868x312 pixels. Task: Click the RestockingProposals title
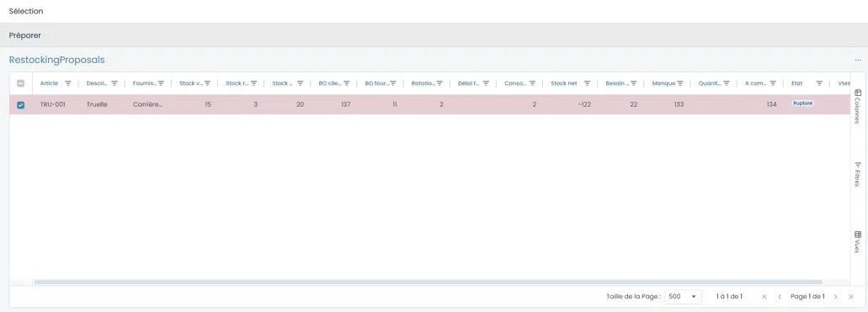tap(56, 59)
